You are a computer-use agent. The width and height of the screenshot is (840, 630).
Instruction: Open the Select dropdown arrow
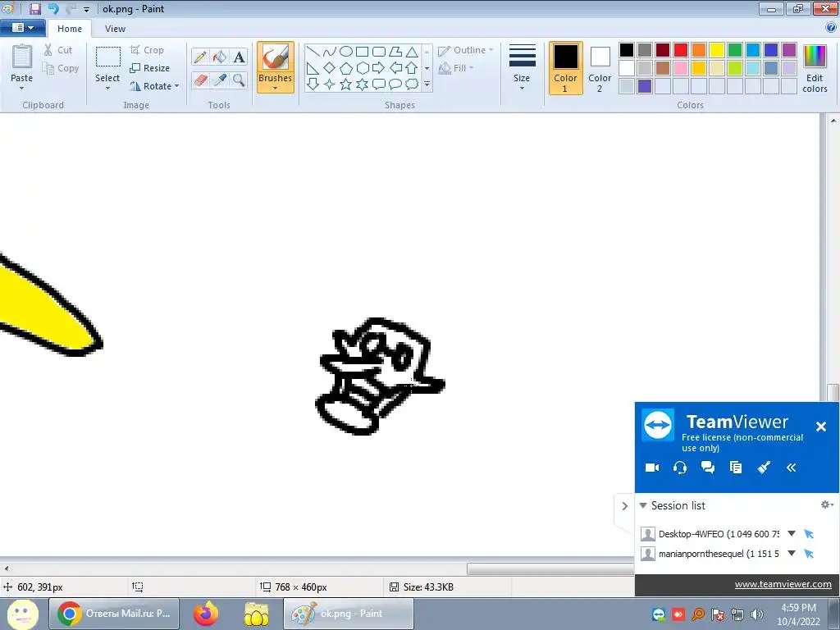pyautogui.click(x=107, y=89)
